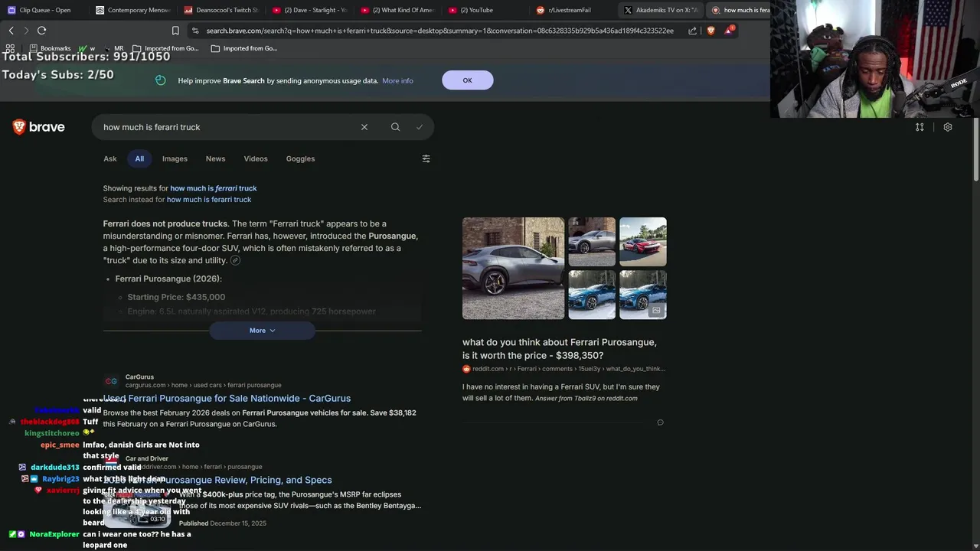Open the Goggles tab

click(x=300, y=158)
